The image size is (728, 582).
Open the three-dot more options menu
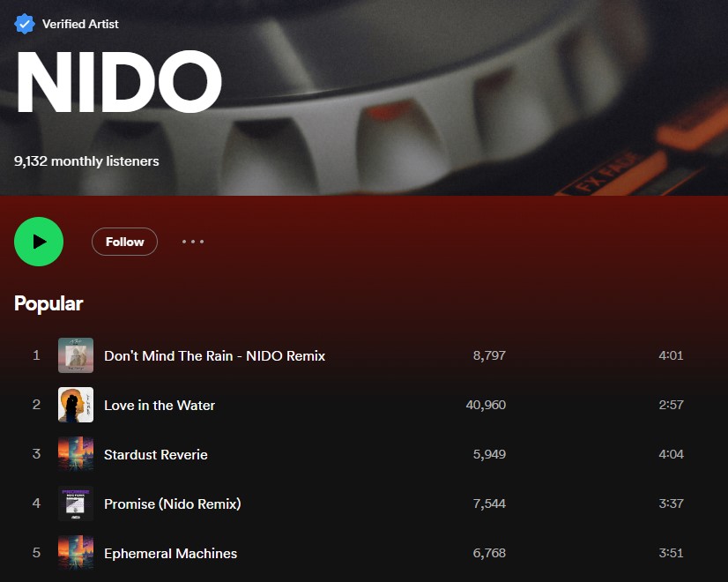coord(193,242)
